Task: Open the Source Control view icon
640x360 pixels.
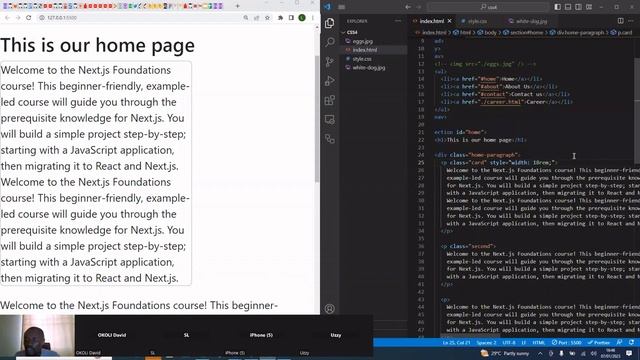Action: (x=330, y=62)
